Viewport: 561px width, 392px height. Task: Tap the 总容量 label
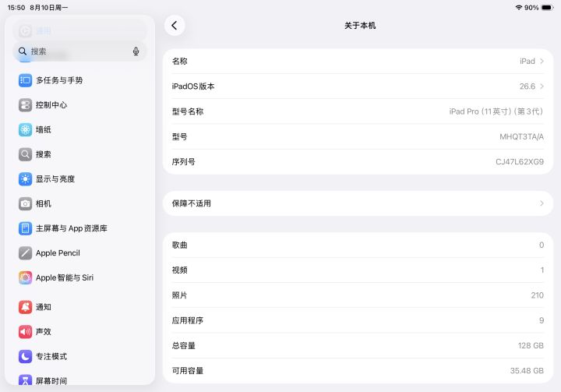coord(184,345)
